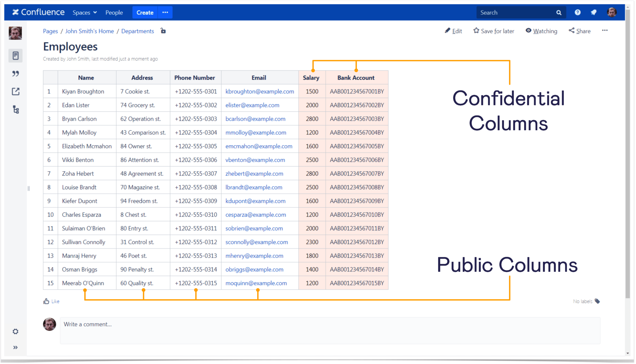
Task: Click the Create button
Action: coord(145,12)
